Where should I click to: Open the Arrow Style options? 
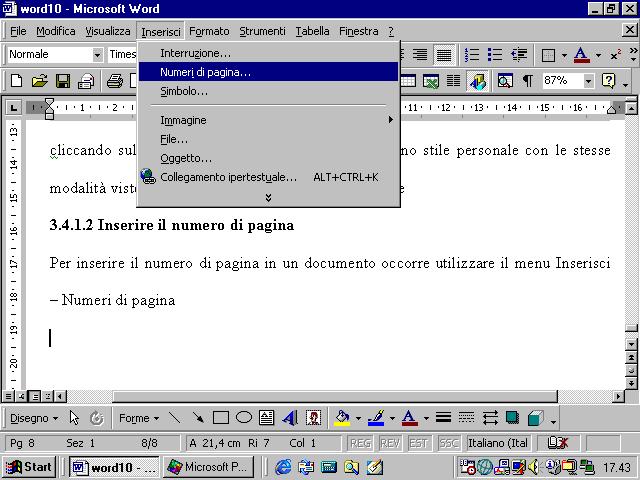click(489, 418)
